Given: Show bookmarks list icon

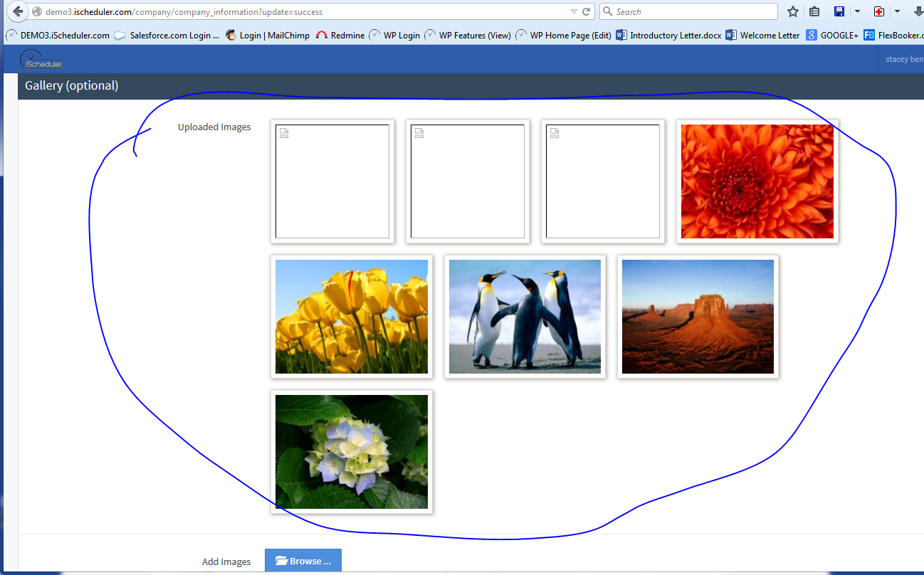Looking at the screenshot, I should [x=814, y=11].
